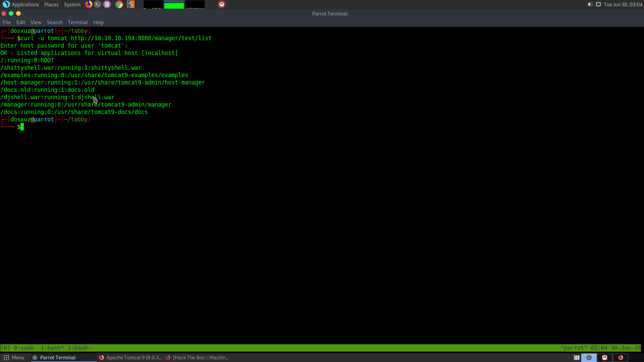Open the System menu
The width and height of the screenshot is (644, 362).
coord(72,4)
